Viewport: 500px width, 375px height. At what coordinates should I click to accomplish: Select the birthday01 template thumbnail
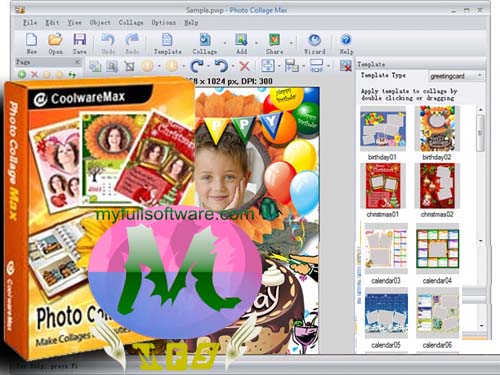pos(383,129)
